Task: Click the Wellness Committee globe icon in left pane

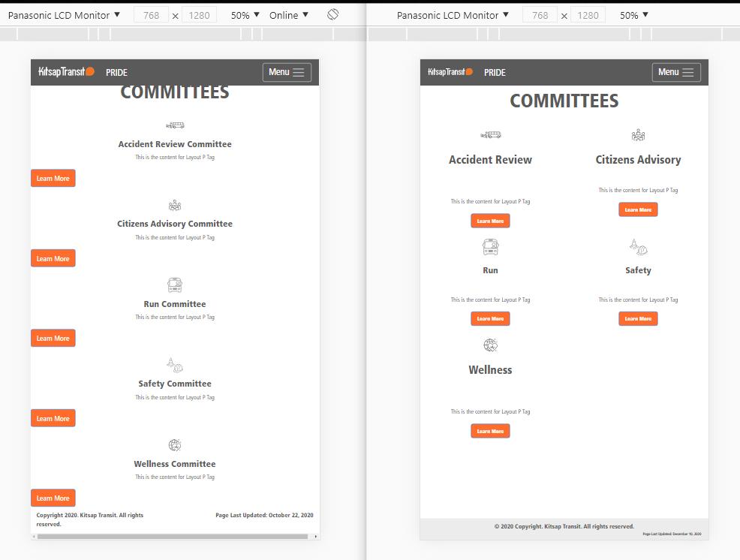Action: (x=175, y=445)
